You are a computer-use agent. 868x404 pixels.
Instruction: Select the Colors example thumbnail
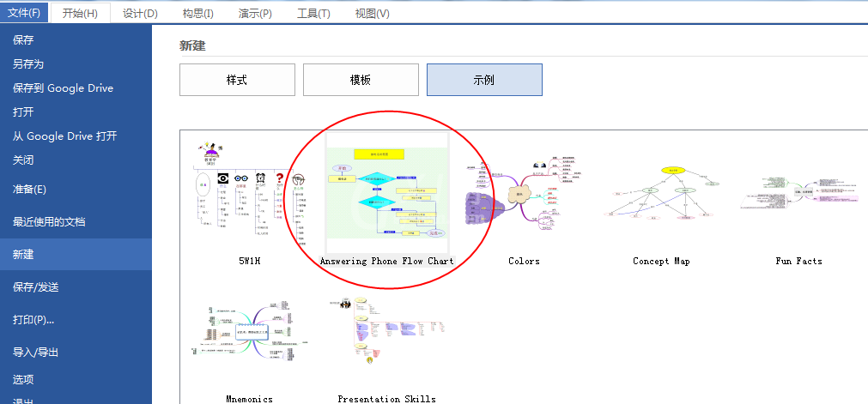click(x=525, y=193)
